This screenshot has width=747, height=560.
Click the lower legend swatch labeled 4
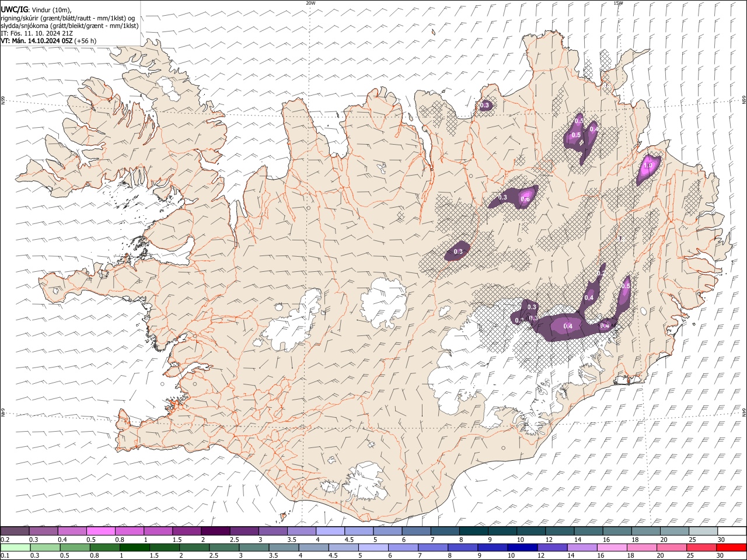(x=313, y=547)
